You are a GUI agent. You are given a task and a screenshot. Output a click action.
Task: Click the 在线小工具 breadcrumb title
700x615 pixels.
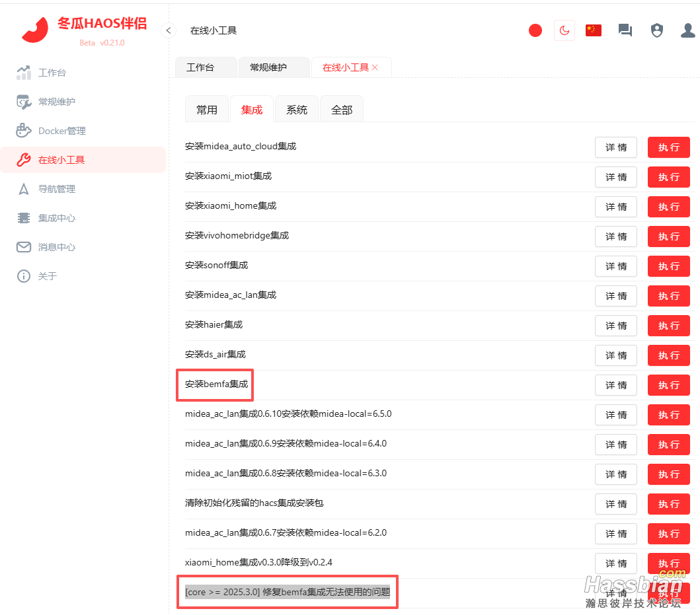point(214,30)
